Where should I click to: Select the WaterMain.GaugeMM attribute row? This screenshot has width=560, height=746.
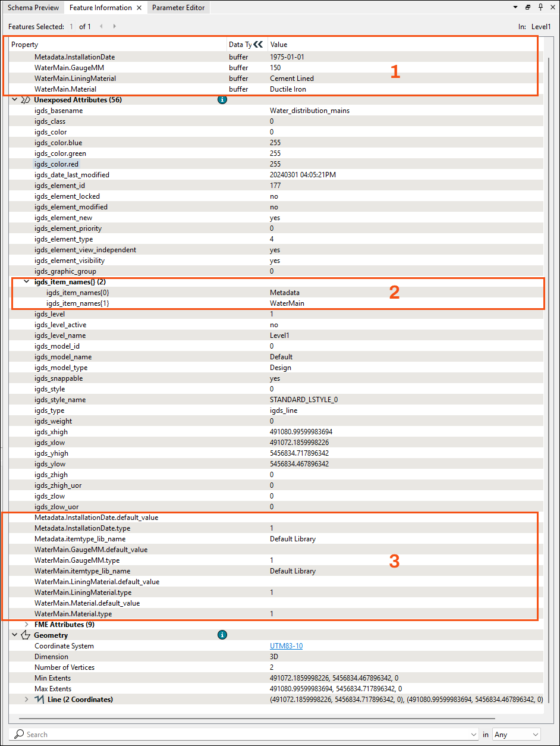point(276,68)
